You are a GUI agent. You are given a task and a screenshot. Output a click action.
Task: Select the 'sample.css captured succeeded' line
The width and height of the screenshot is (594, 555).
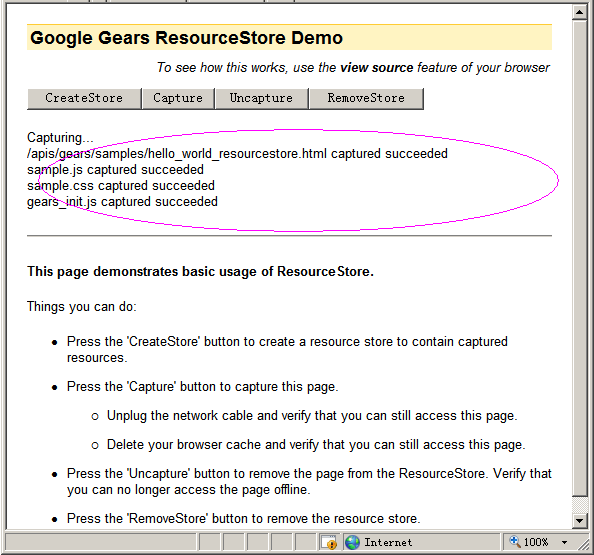(x=121, y=186)
